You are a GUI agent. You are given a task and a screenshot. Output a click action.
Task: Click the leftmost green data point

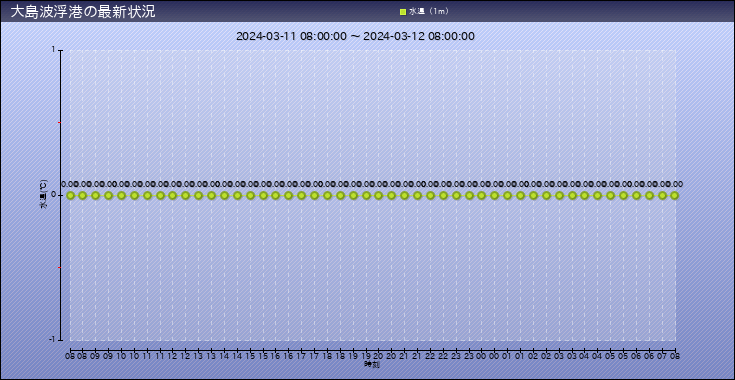click(x=70, y=195)
